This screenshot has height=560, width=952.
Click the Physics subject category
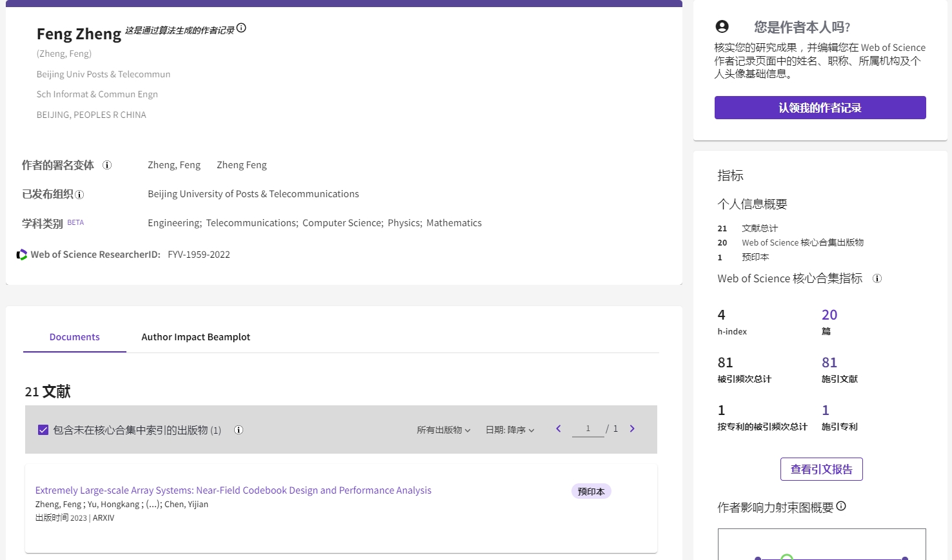(x=405, y=223)
